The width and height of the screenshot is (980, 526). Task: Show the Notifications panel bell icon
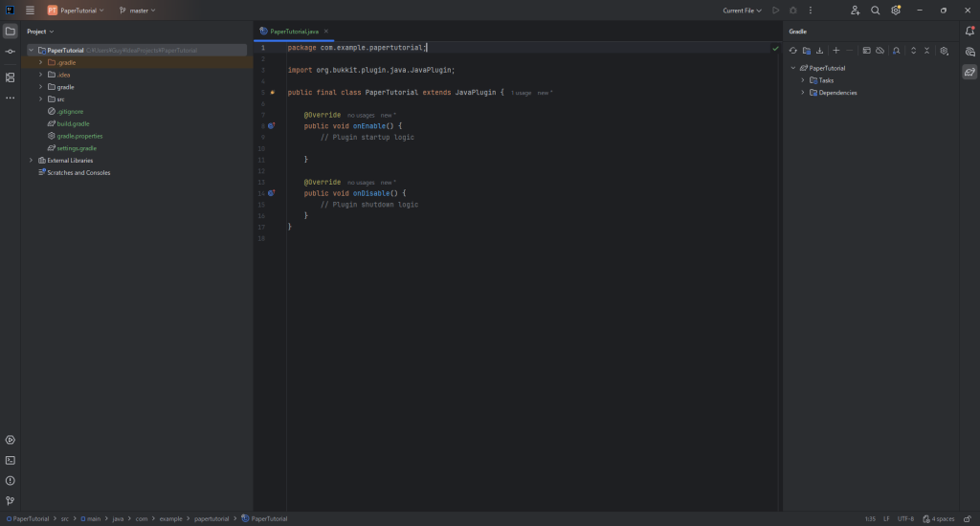tap(969, 32)
